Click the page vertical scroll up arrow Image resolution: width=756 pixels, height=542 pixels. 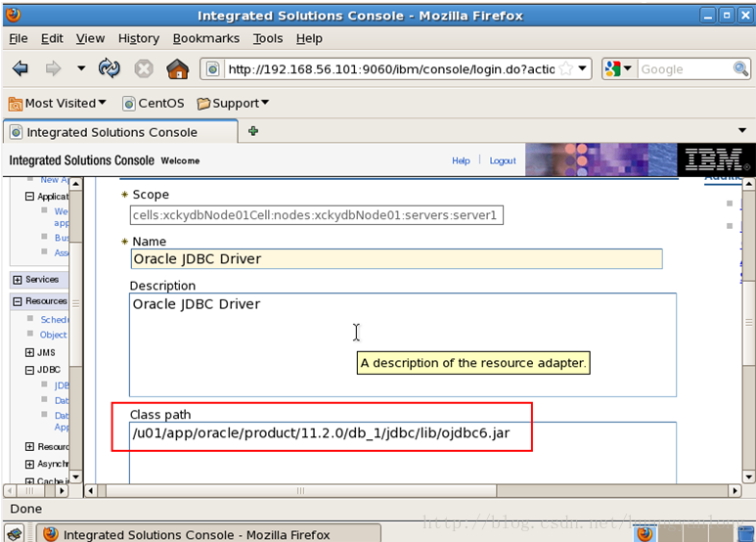coord(748,184)
